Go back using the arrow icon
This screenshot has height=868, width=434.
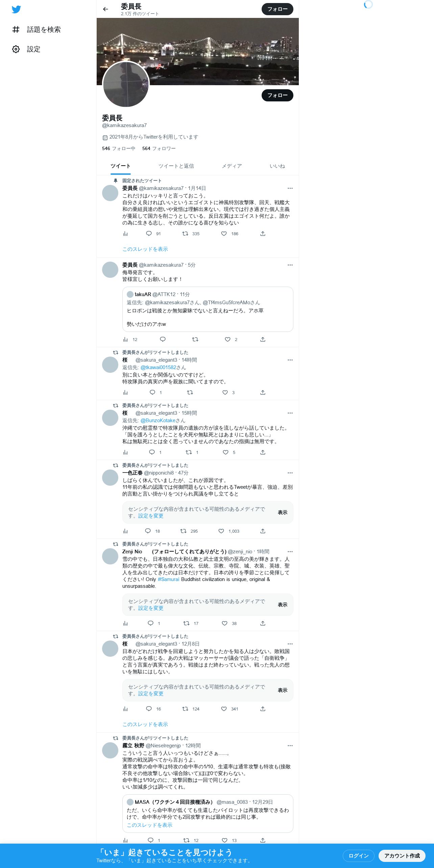point(105,9)
